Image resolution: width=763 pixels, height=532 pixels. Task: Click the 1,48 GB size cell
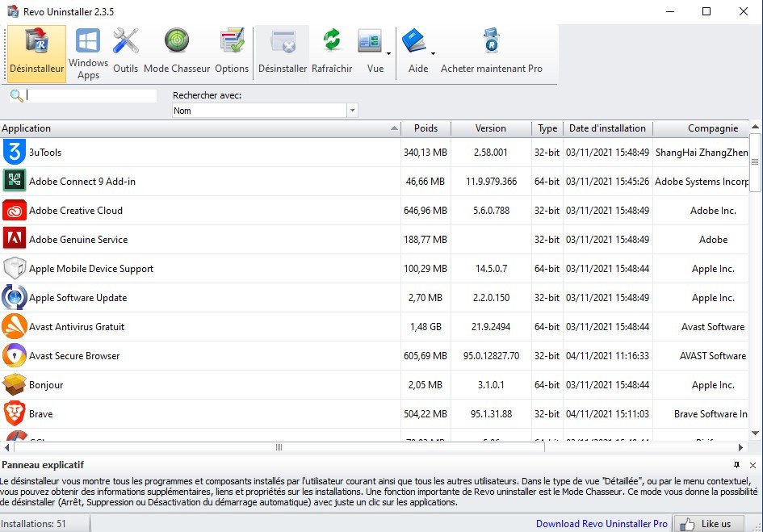tap(426, 327)
